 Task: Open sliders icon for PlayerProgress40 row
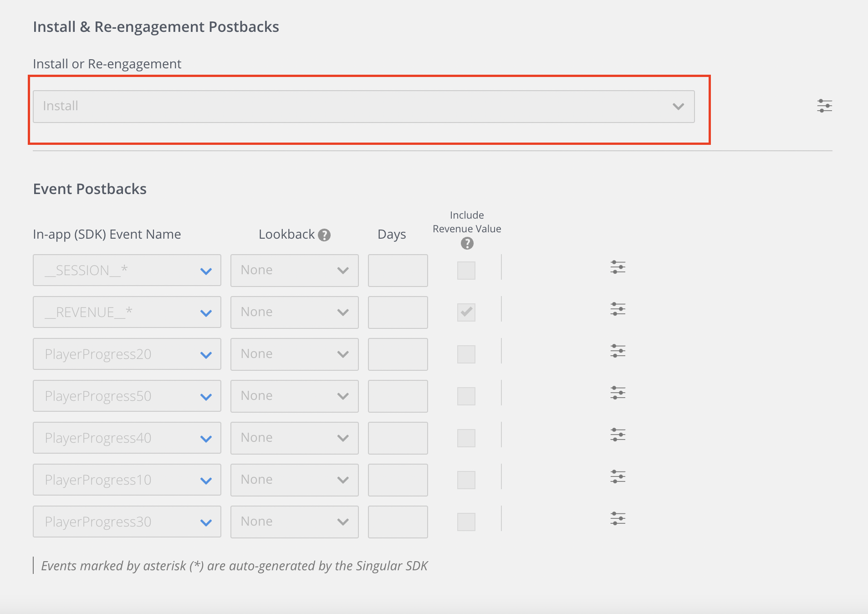coord(618,435)
